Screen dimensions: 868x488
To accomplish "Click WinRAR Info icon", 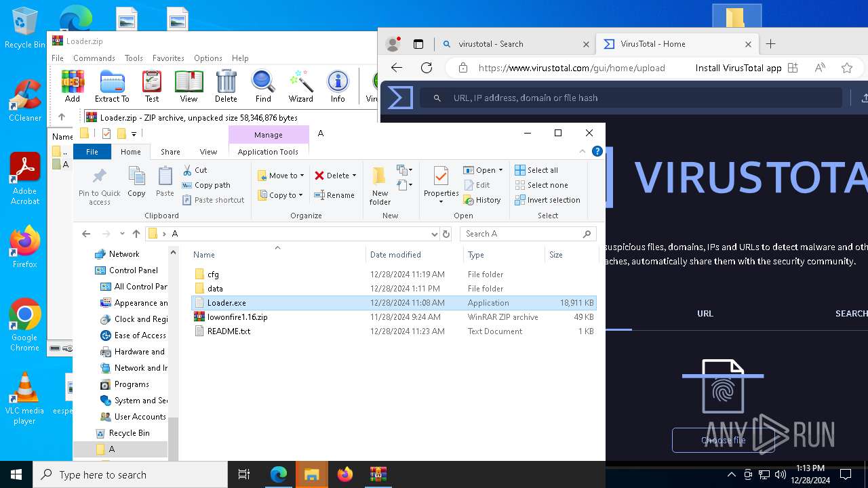I will (338, 86).
